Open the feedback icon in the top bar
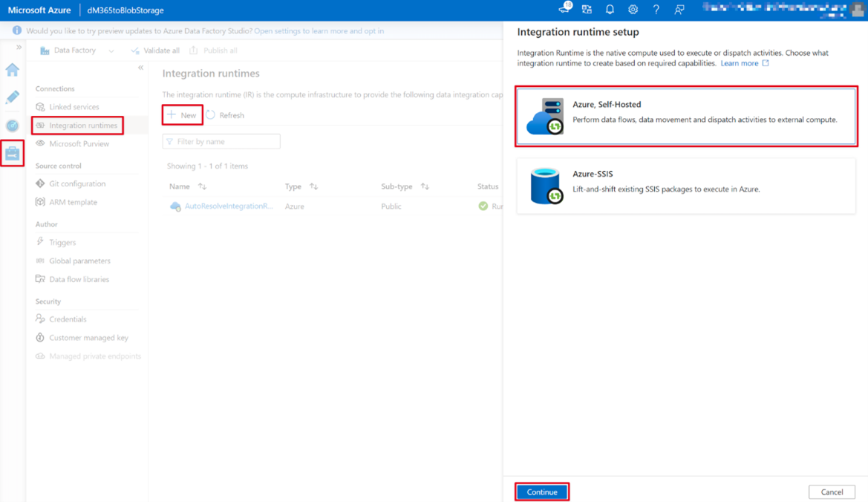The image size is (868, 502). (x=679, y=9)
